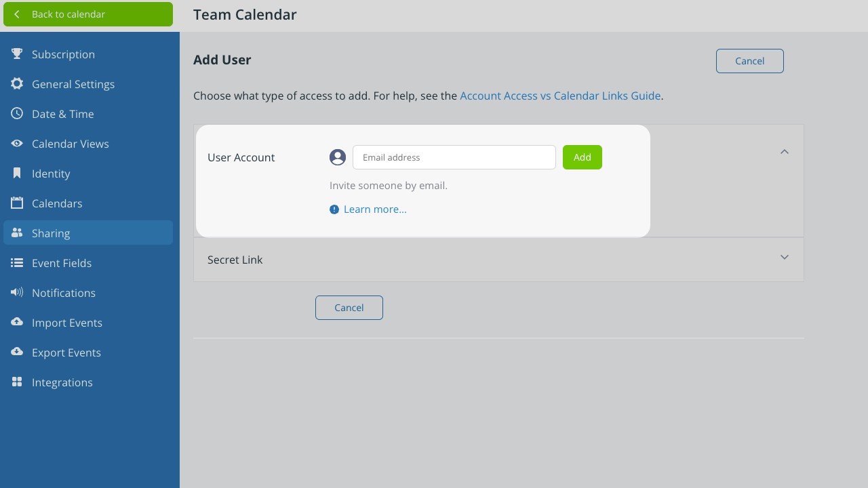Go to Export Events in sidebar
The image size is (868, 488).
click(x=66, y=352)
